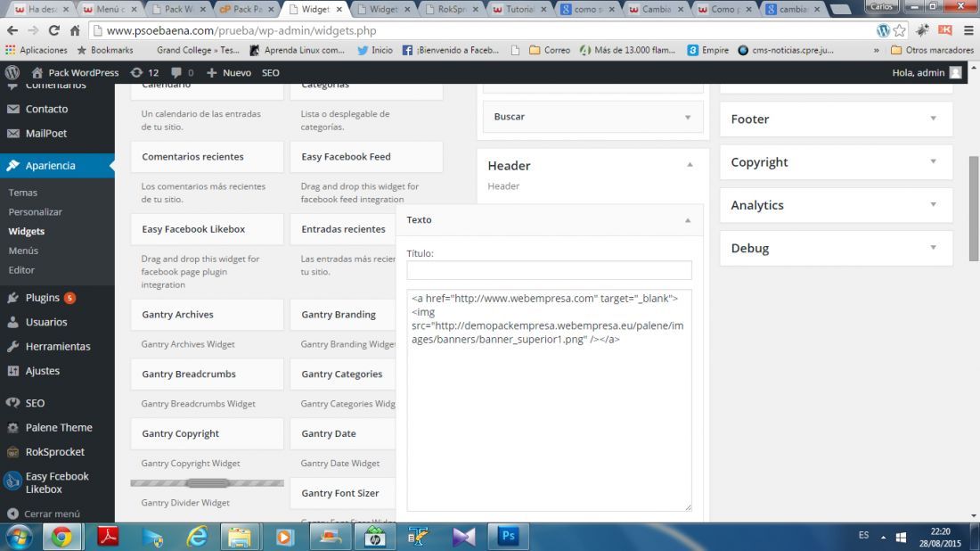Open the Inicio Twitter bookmark

pos(375,50)
